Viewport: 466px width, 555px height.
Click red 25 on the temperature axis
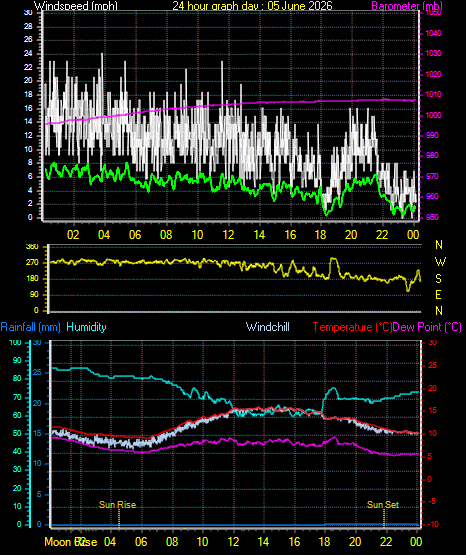pos(432,366)
